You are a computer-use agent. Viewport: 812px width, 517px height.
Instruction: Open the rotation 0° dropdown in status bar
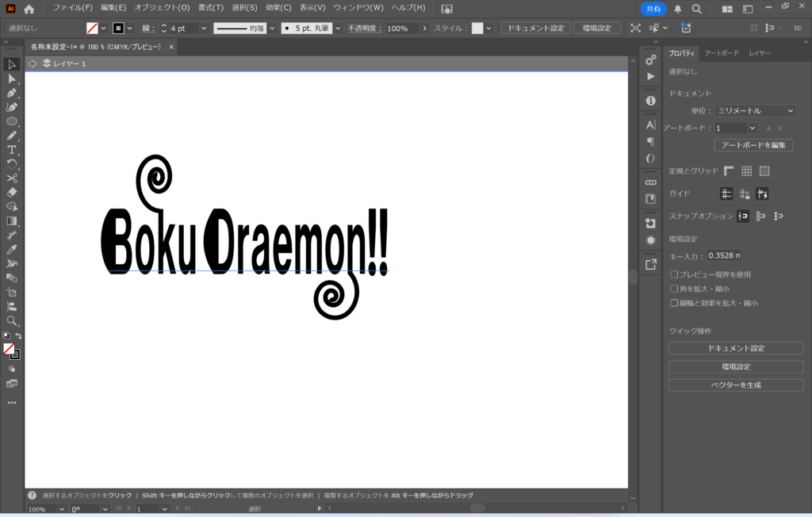[x=105, y=509]
